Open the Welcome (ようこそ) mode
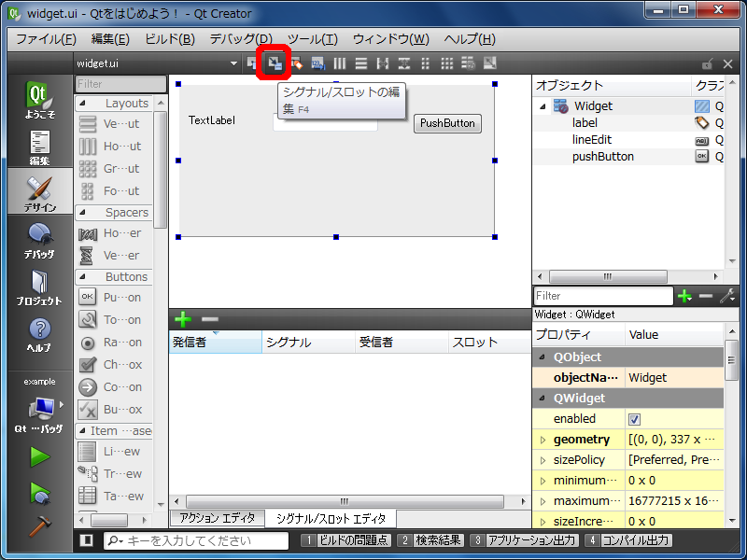 [x=39, y=101]
